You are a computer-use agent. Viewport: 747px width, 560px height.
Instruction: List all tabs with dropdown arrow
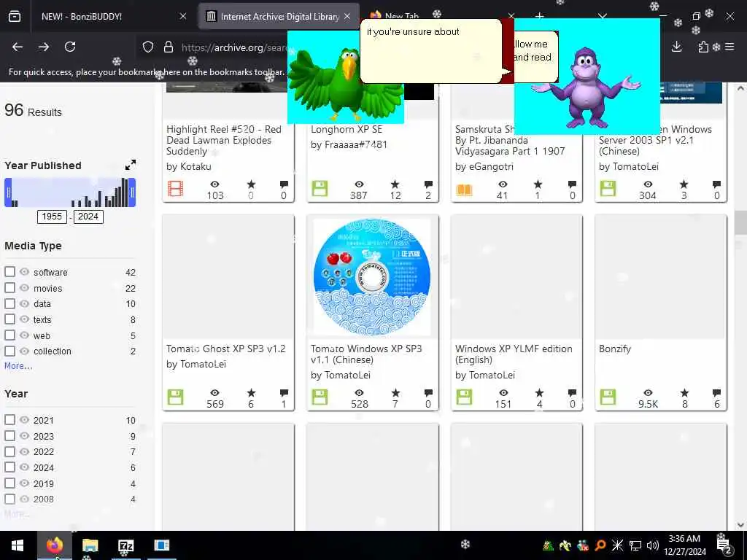602,16
